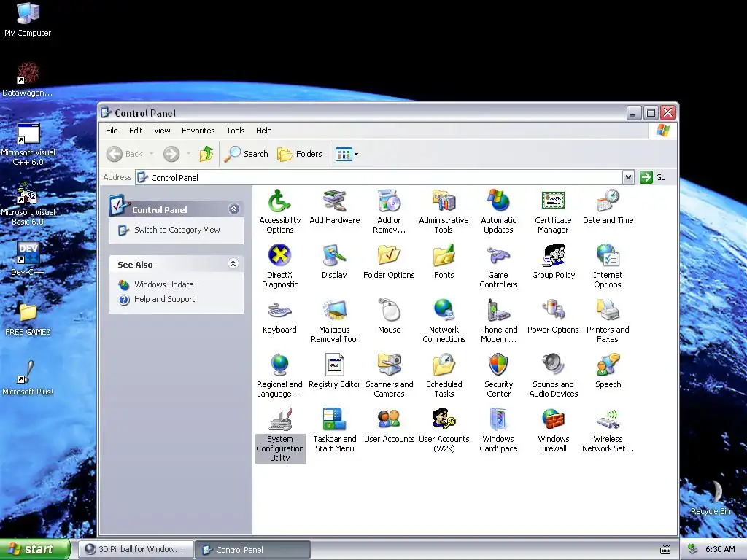Toggle the Folders pane button
This screenshot has width=747, height=560.
tap(300, 154)
